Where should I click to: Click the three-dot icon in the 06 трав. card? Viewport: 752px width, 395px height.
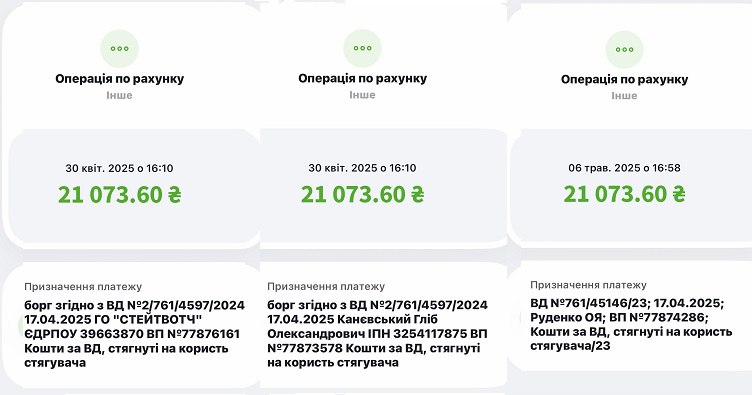click(x=624, y=49)
